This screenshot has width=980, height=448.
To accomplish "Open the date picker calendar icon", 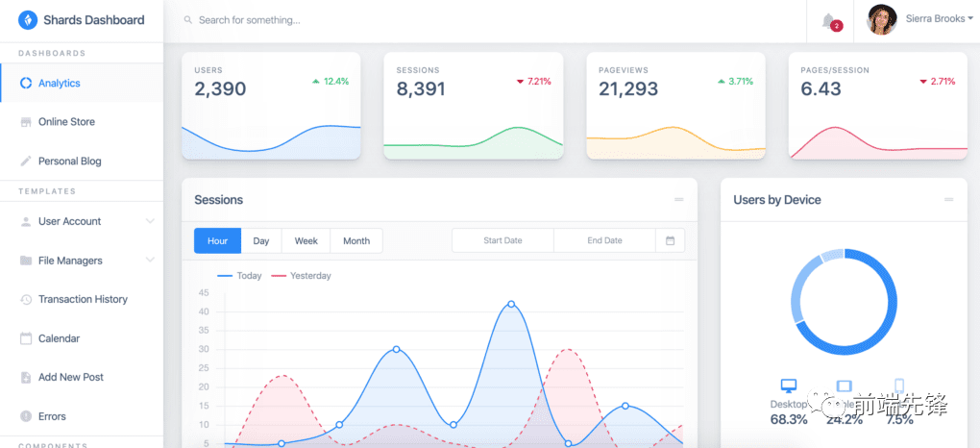I will [x=670, y=240].
